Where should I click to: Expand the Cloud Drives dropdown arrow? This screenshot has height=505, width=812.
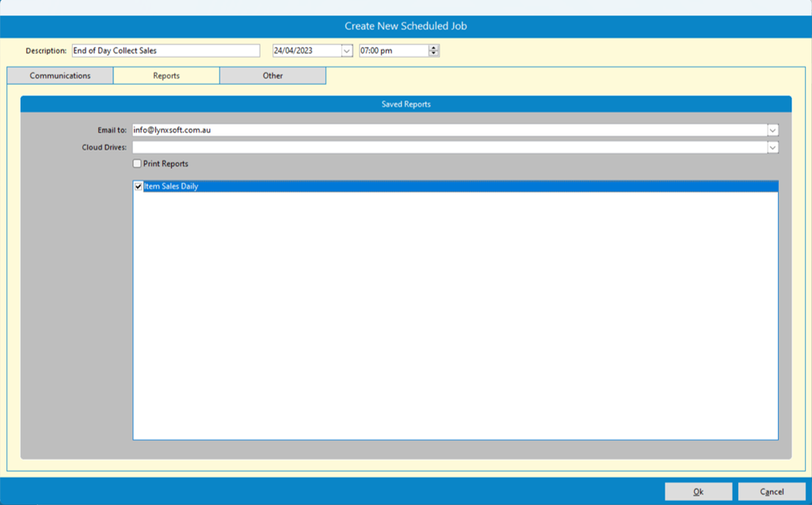(772, 147)
